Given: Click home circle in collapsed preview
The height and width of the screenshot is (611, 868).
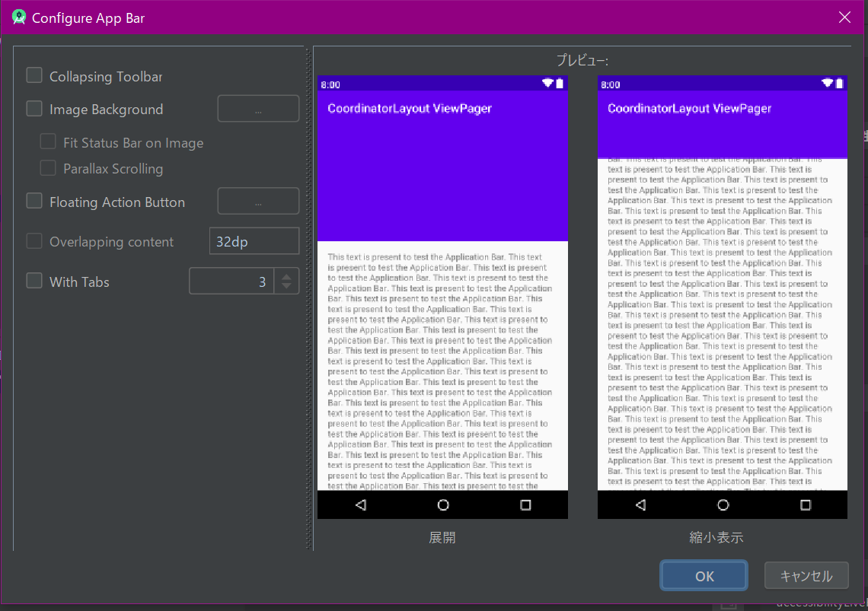Looking at the screenshot, I should (x=723, y=504).
